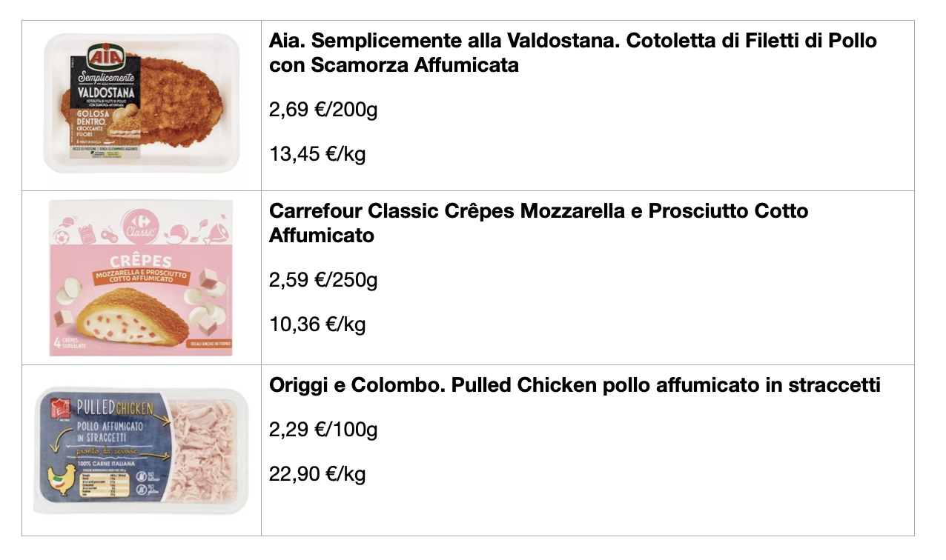
Task: Click the Carrefour Classic Crêpes Mozzarella title
Action: (x=538, y=223)
